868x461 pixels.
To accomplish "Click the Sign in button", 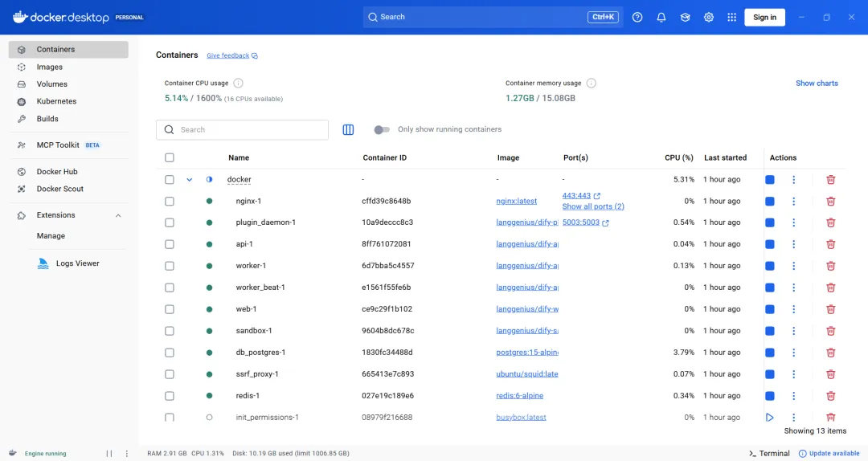I will (x=764, y=17).
